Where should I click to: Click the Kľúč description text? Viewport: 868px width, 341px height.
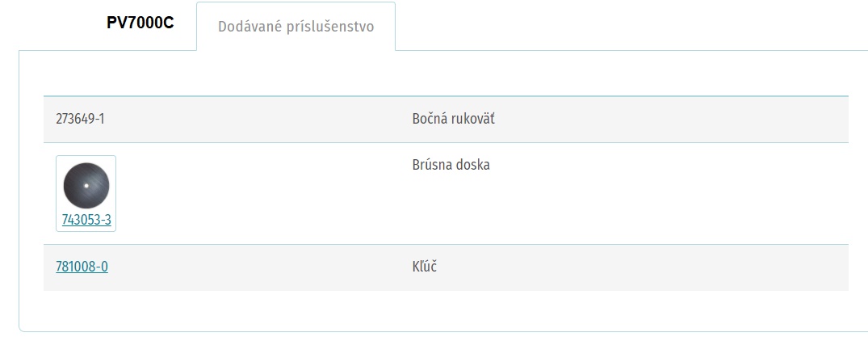click(x=425, y=267)
